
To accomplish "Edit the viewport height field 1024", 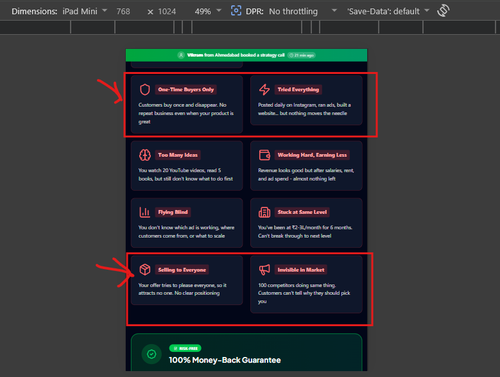I will 167,11.
